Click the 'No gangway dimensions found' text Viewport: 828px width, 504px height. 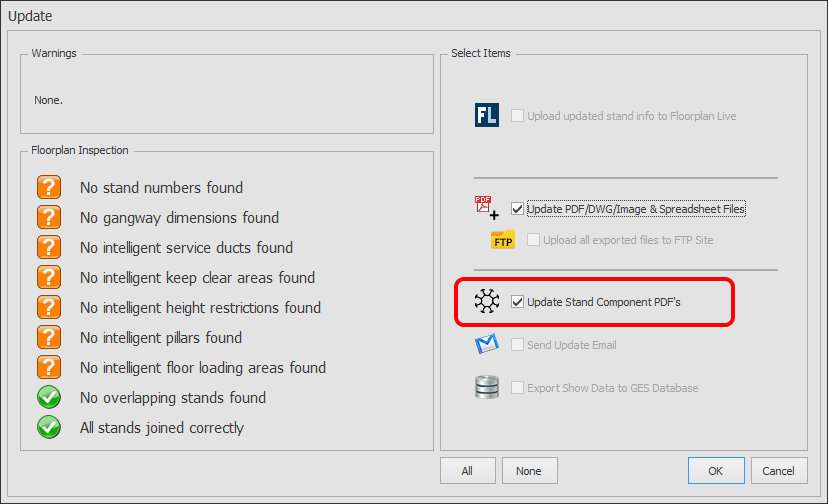point(180,218)
